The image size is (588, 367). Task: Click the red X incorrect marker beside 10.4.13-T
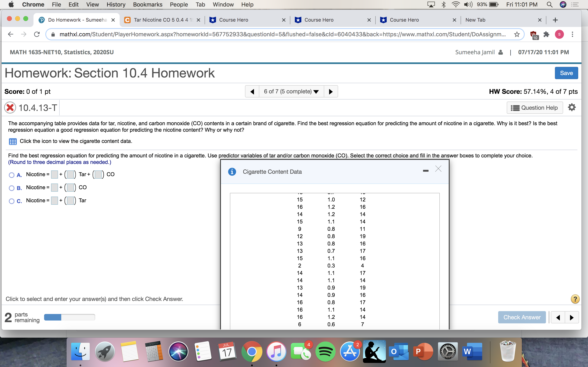click(x=10, y=107)
